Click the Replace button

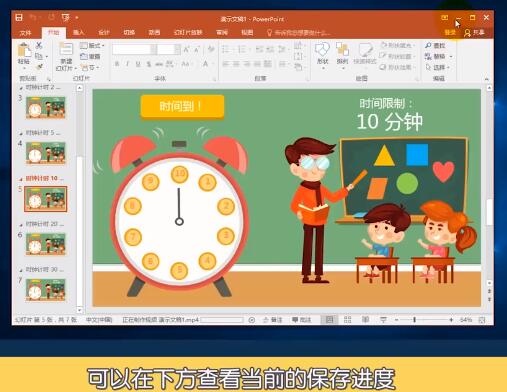point(438,56)
